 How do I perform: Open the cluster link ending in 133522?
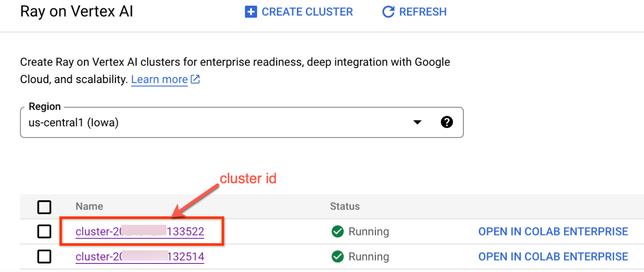coord(140,231)
